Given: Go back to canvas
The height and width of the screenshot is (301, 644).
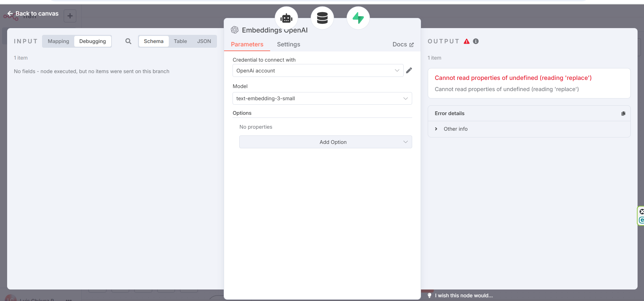Looking at the screenshot, I should (x=33, y=14).
